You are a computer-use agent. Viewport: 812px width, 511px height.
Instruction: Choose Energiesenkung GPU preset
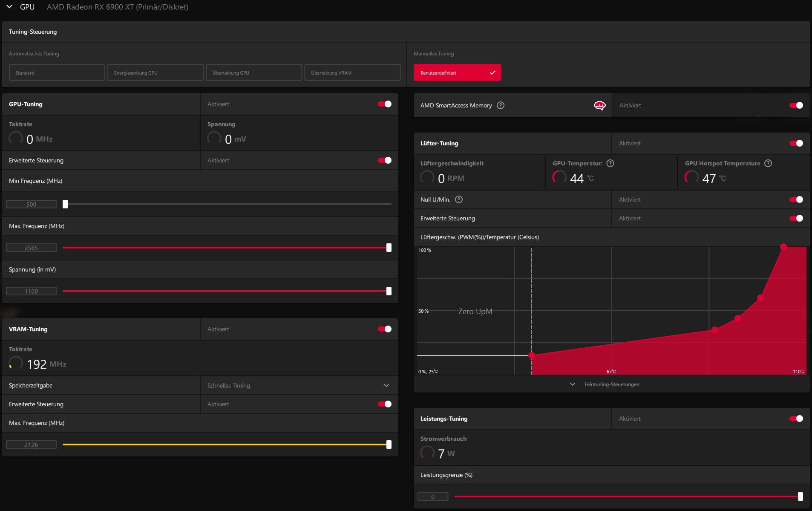pyautogui.click(x=155, y=72)
